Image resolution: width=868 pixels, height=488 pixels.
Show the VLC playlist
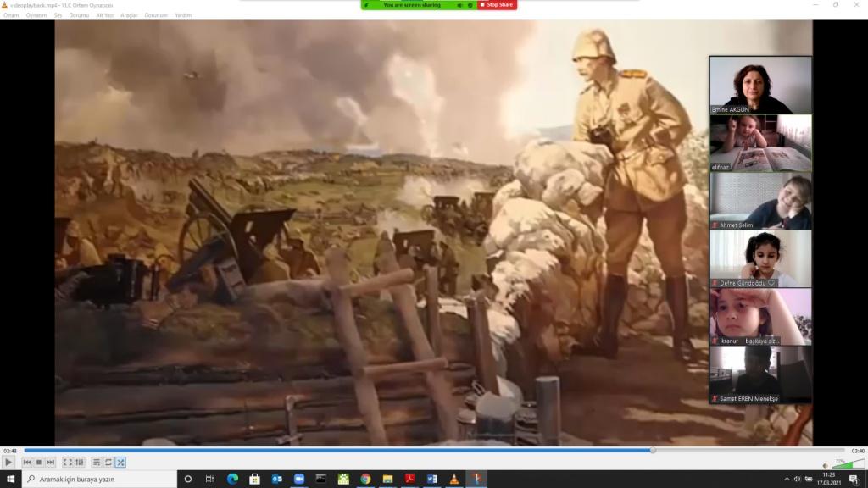coord(97,462)
